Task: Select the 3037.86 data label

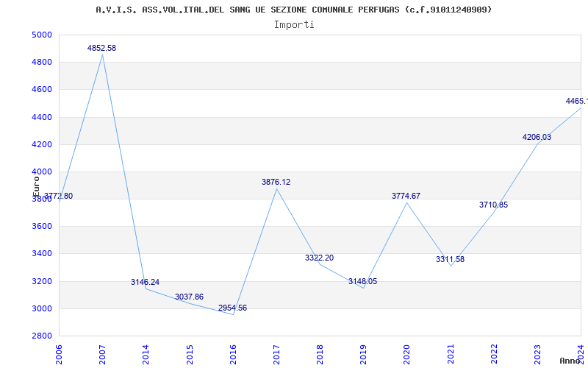Action: click(189, 297)
